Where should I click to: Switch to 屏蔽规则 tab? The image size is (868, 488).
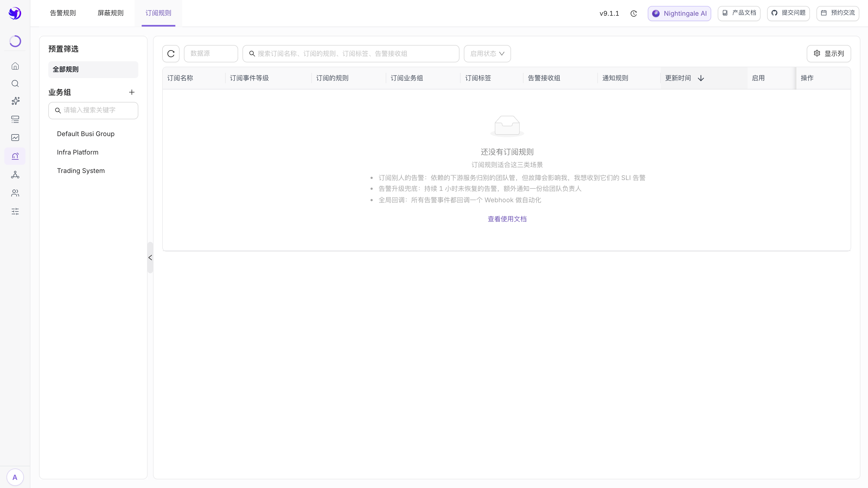[x=110, y=13]
